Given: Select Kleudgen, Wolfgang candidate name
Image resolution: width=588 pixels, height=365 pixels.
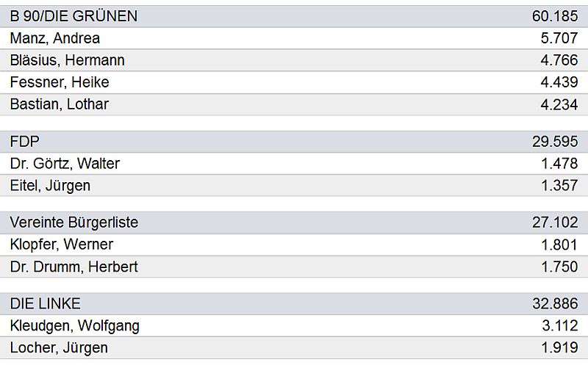Looking at the screenshot, I should point(75,326).
